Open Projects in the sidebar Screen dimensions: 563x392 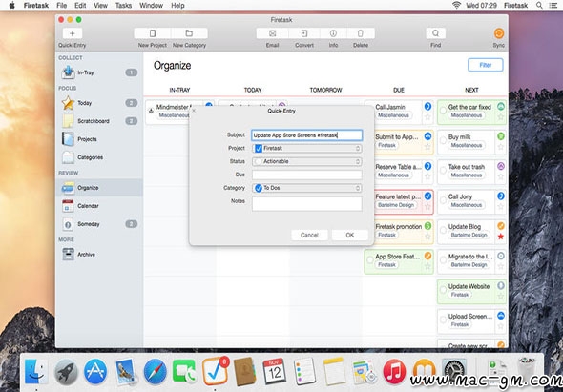(98, 139)
